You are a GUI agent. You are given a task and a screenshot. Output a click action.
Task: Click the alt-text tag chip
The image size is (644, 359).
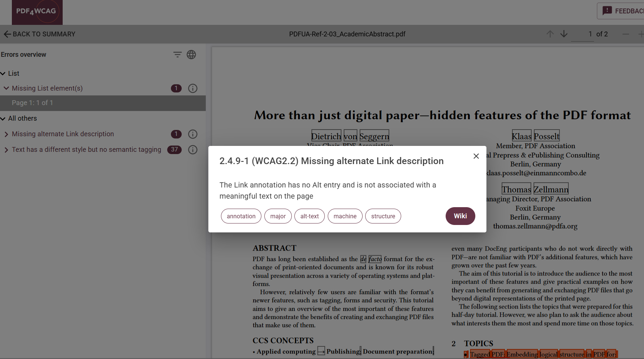309,216
